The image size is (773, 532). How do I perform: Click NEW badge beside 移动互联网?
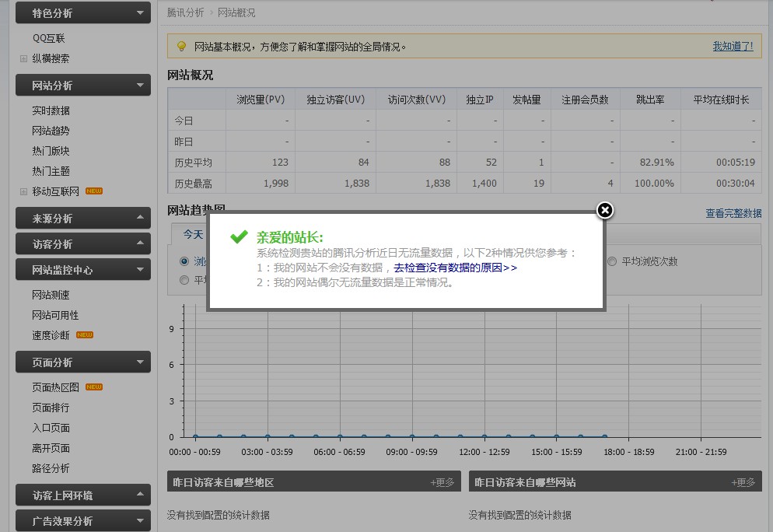[93, 191]
